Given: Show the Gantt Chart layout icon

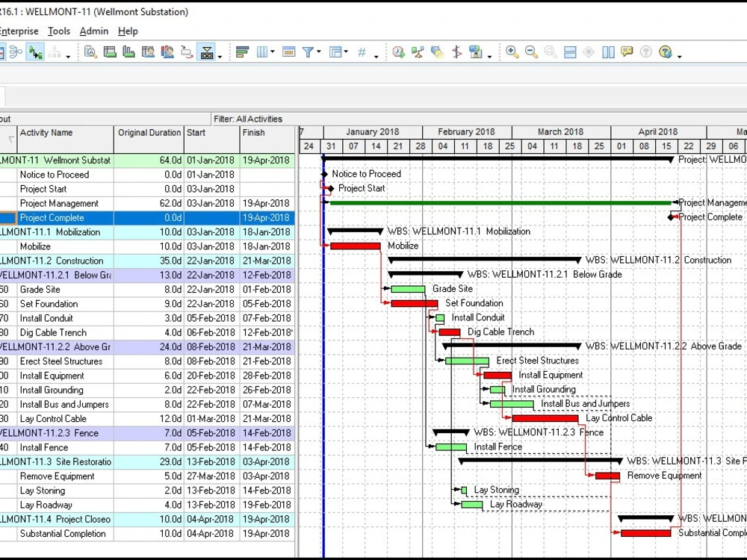Looking at the screenshot, I should 128,52.
